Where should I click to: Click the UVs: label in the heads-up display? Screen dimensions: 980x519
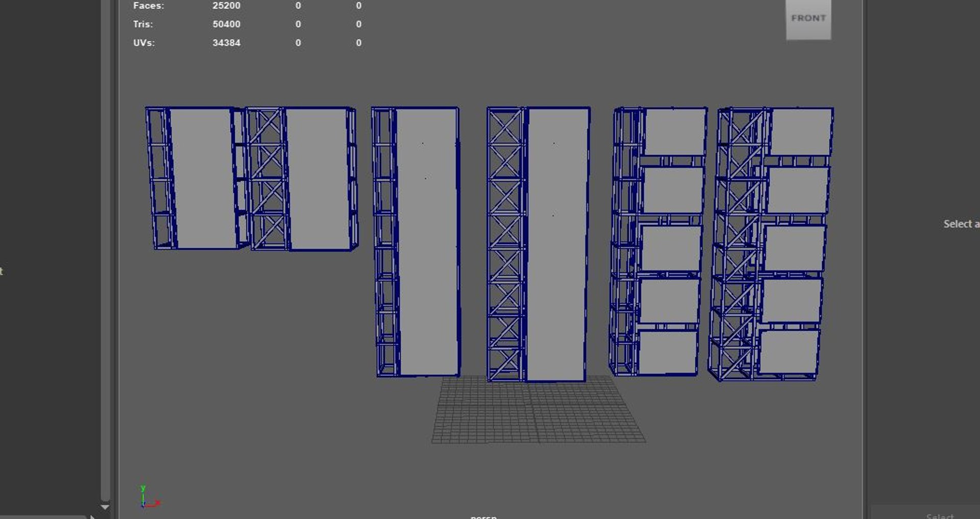pos(144,43)
